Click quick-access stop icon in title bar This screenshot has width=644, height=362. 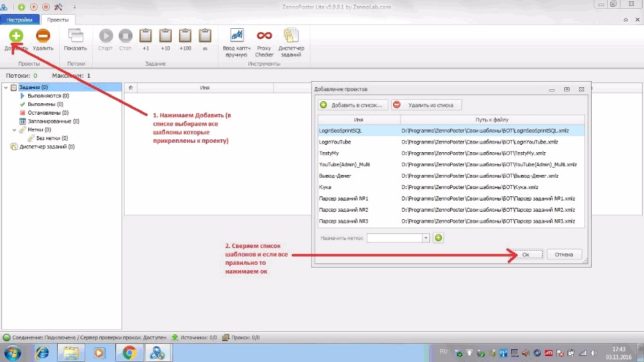[46, 7]
